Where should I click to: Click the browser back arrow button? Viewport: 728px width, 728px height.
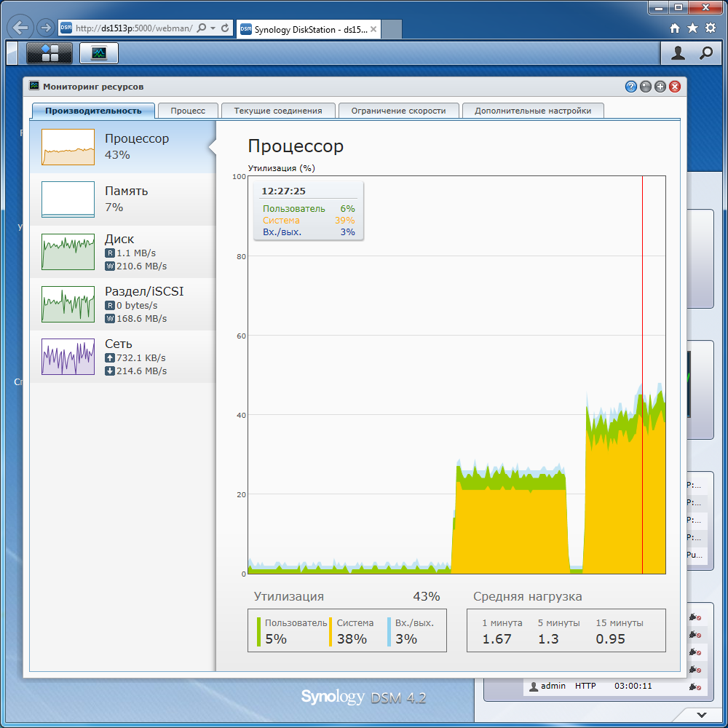[x=20, y=28]
